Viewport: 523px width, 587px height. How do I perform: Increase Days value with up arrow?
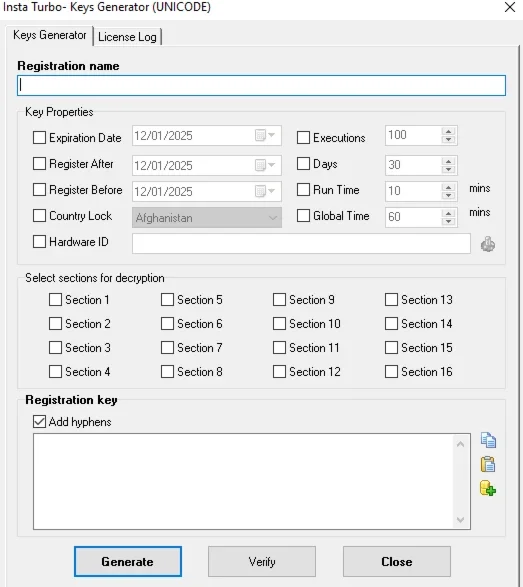pos(448,161)
